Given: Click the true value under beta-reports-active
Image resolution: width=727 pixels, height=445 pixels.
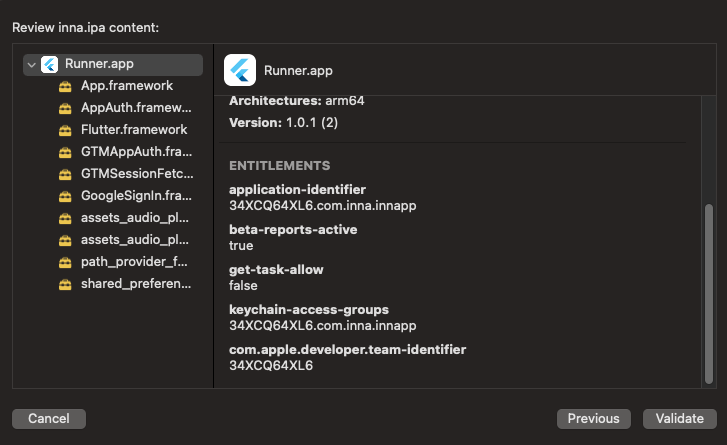Looking at the screenshot, I should pyautogui.click(x=241, y=246).
